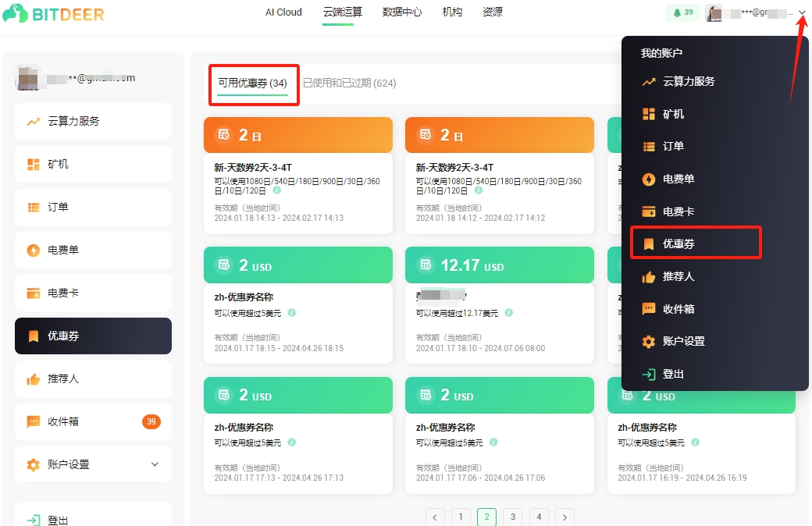Go to previous page with the left arrow
This screenshot has height=526, width=812.
(x=434, y=517)
